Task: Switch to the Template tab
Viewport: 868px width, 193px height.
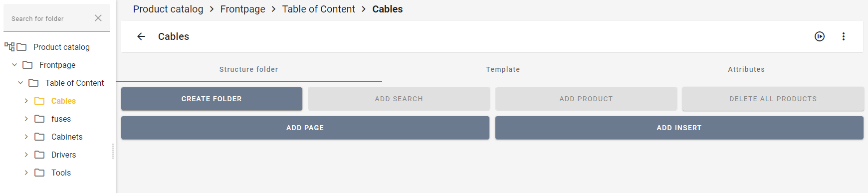Action: [503, 69]
